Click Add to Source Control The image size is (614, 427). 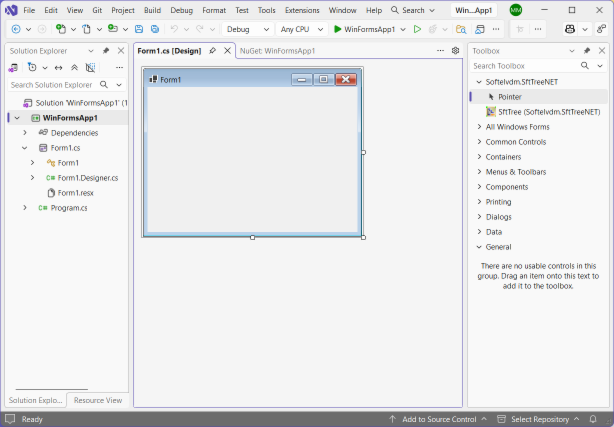[x=439, y=419]
